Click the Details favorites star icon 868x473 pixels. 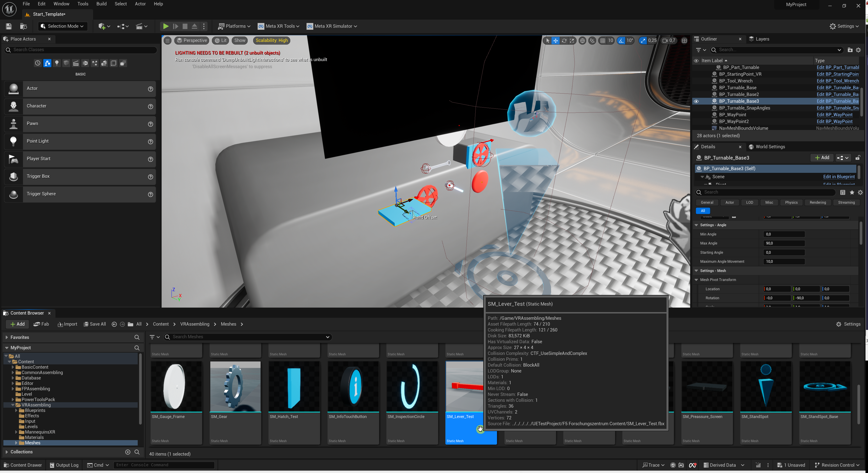[x=852, y=192]
